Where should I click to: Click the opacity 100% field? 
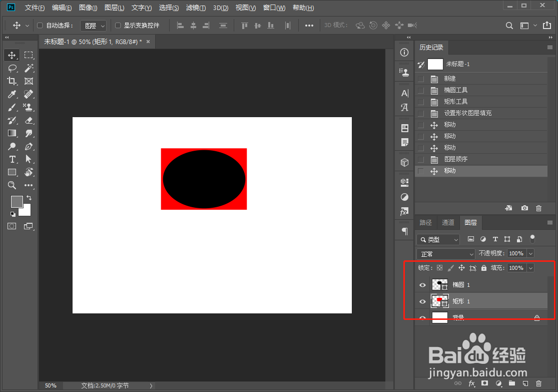tap(516, 253)
